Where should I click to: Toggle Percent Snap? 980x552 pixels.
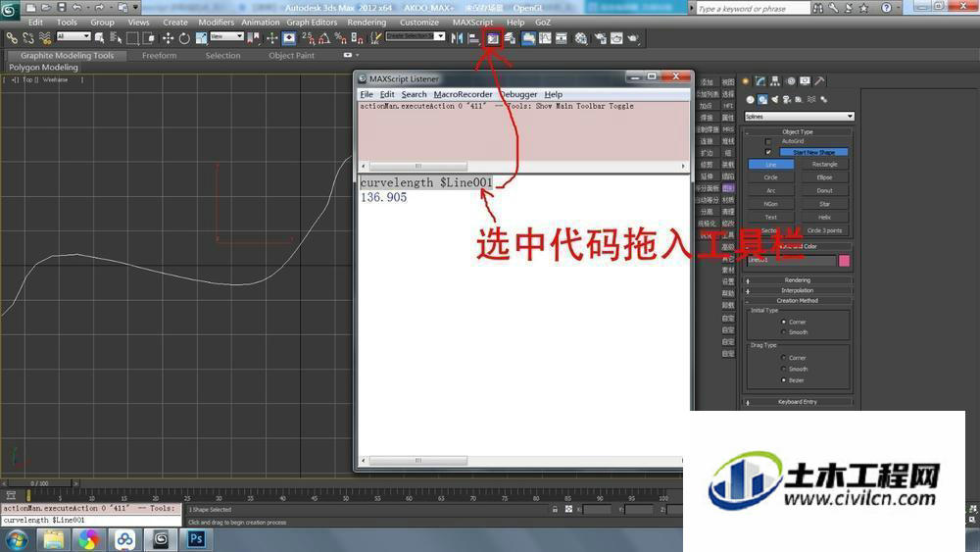341,39
